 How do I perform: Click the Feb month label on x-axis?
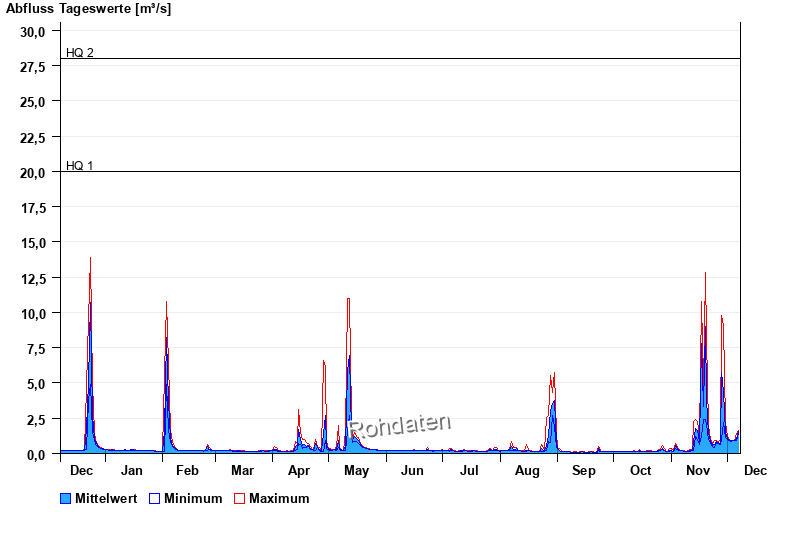point(187,470)
